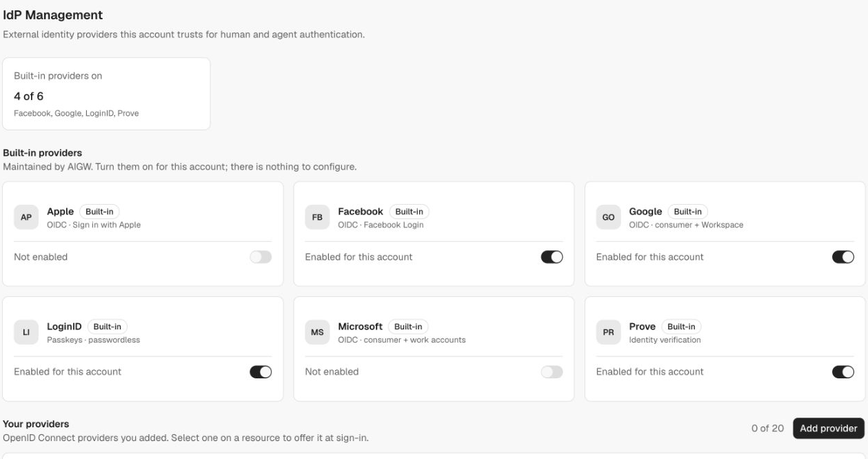Click 'OIDC · consumer + work accounts' description

(402, 340)
